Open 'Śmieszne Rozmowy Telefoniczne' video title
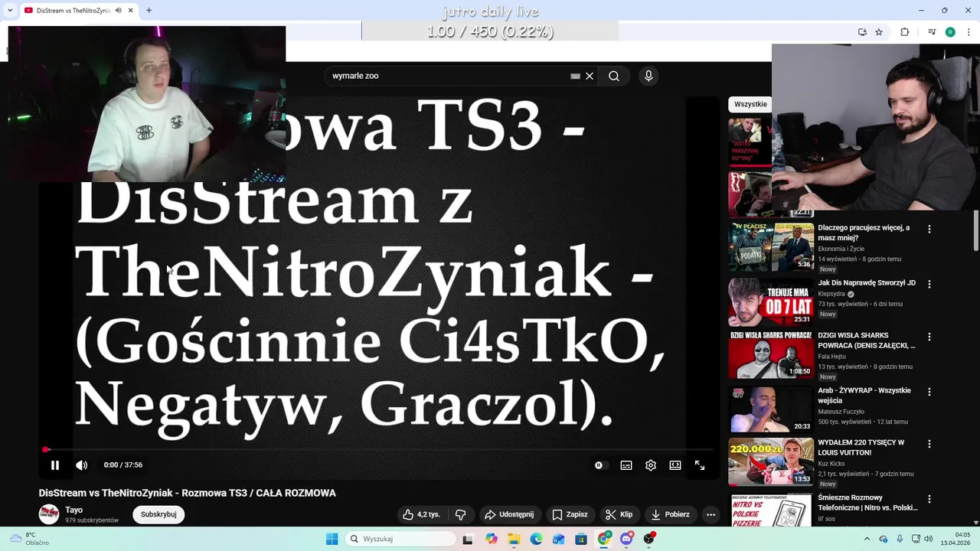 pyautogui.click(x=867, y=503)
